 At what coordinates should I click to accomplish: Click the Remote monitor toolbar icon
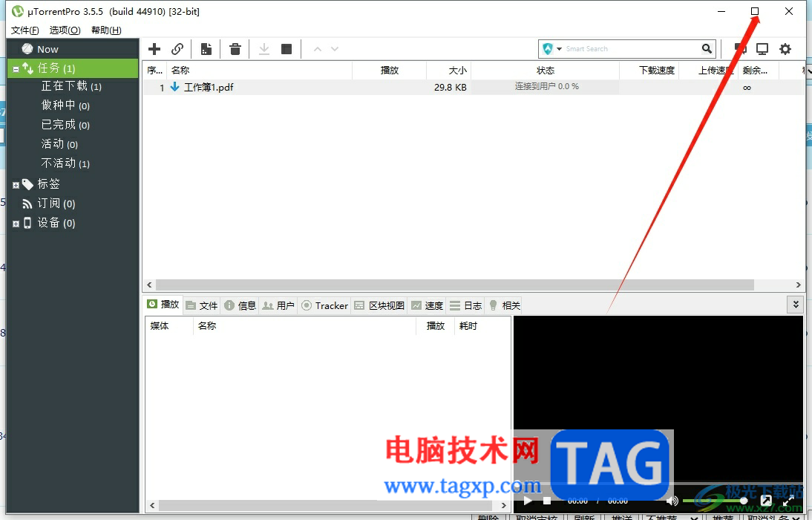(762, 49)
